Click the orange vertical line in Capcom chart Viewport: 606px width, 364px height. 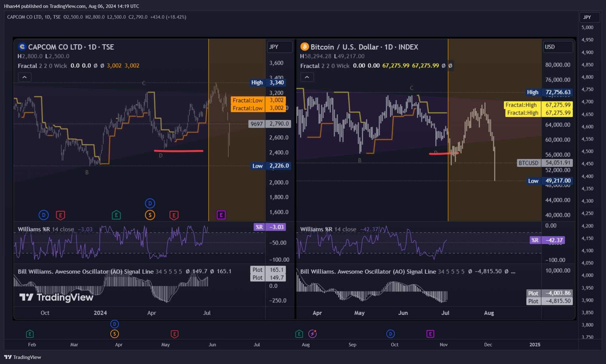209,130
